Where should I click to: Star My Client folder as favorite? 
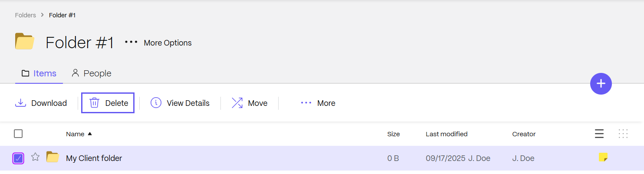point(36,157)
